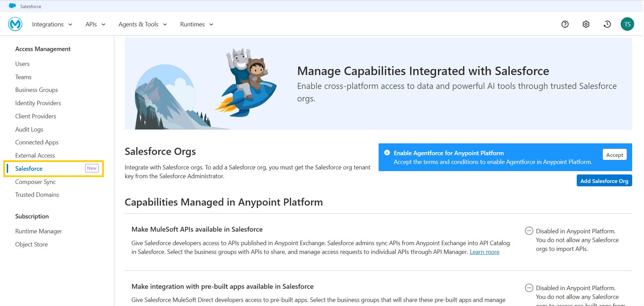The width and height of the screenshot is (644, 306).
Task: Follow the Learn more link
Action: coord(484,252)
